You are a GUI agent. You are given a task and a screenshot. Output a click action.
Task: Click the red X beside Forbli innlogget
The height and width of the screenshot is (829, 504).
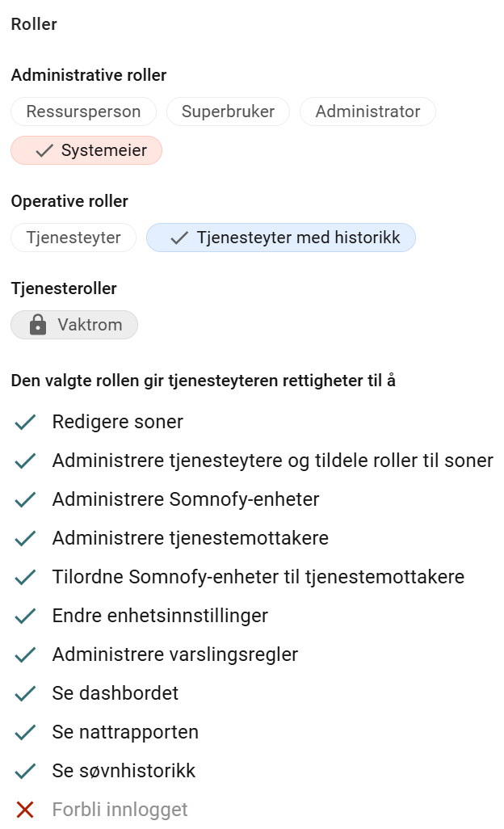click(x=25, y=810)
